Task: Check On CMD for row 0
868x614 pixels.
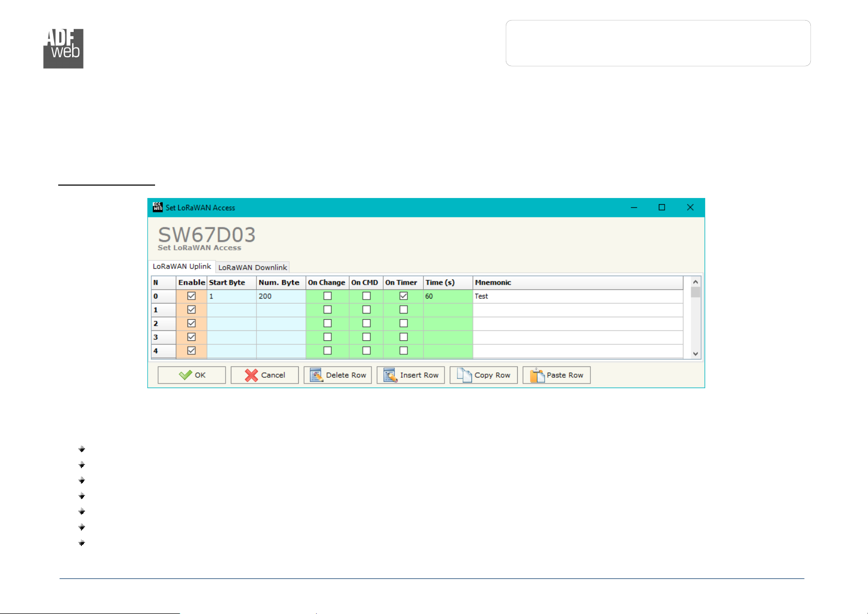Action: coord(367,296)
